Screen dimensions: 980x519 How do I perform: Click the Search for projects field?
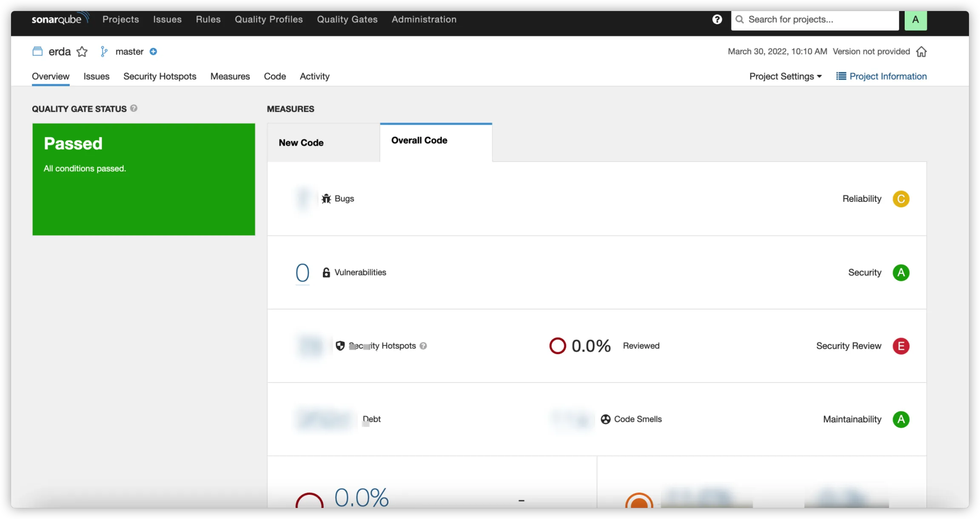click(x=815, y=20)
